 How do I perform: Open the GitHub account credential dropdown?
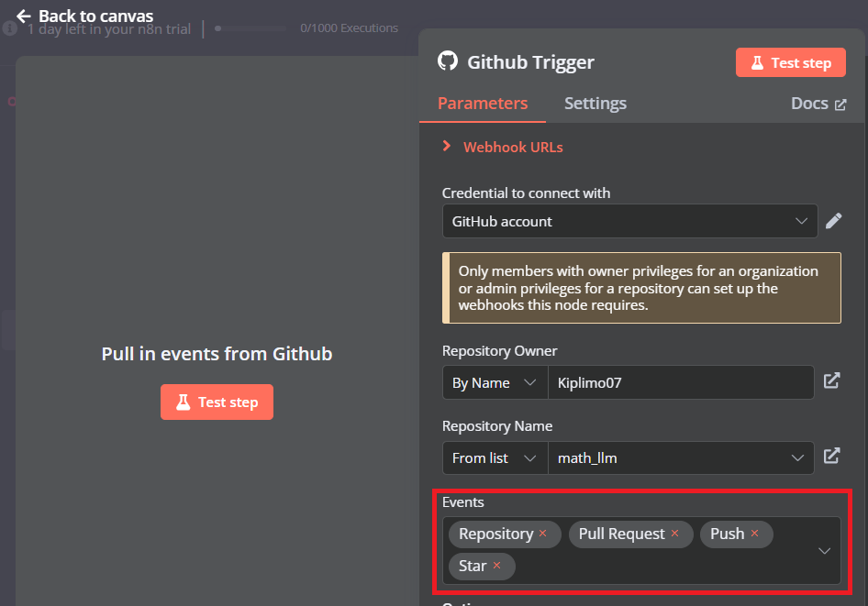(629, 221)
